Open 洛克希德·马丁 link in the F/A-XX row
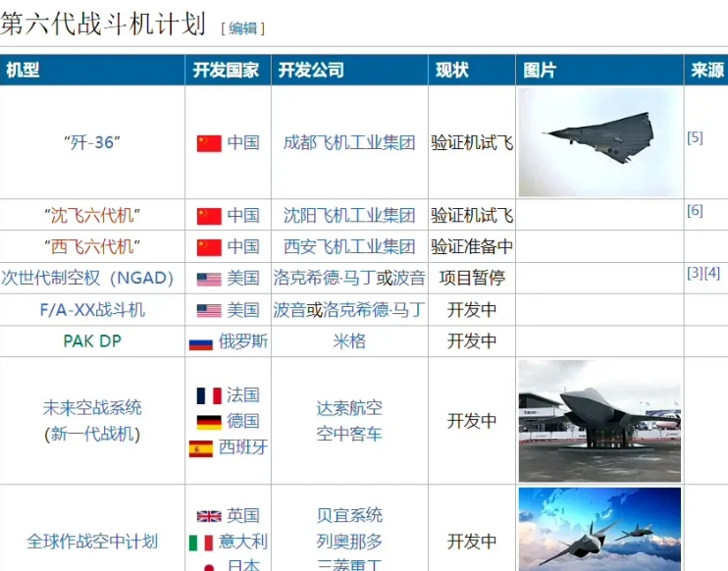The image size is (728, 571). tap(374, 310)
